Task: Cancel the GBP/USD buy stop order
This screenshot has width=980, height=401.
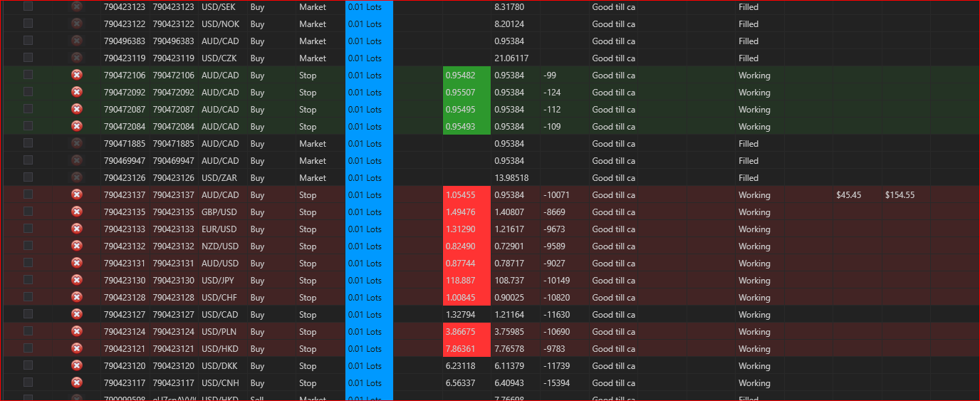Action: [x=77, y=212]
